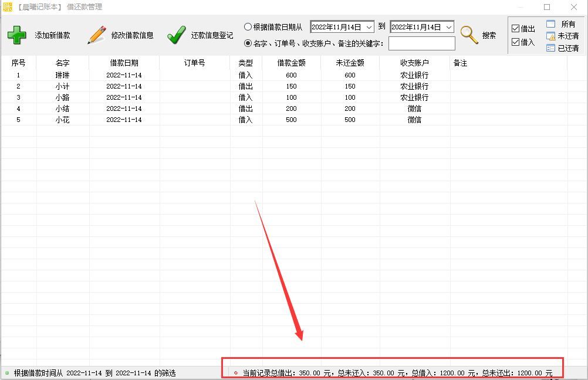Select the 所有 (all) filter icon
Image resolution: width=588 pixels, height=380 pixels.
point(550,24)
